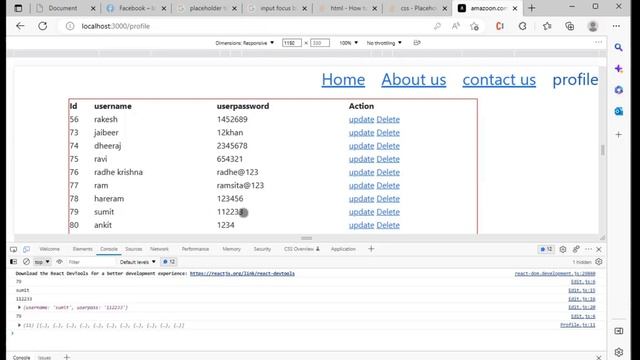Switch to the Sources tab
Viewport: 640px width, 360px height.
tap(133, 249)
